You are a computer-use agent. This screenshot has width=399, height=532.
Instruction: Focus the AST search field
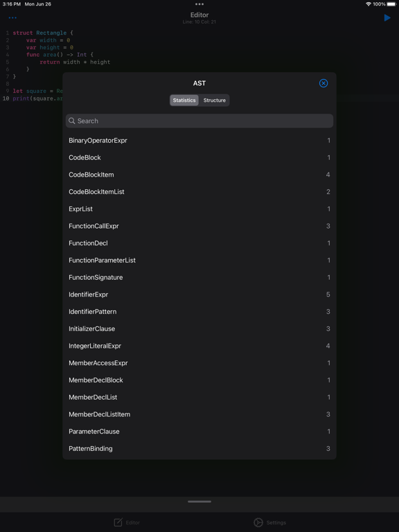point(199,121)
